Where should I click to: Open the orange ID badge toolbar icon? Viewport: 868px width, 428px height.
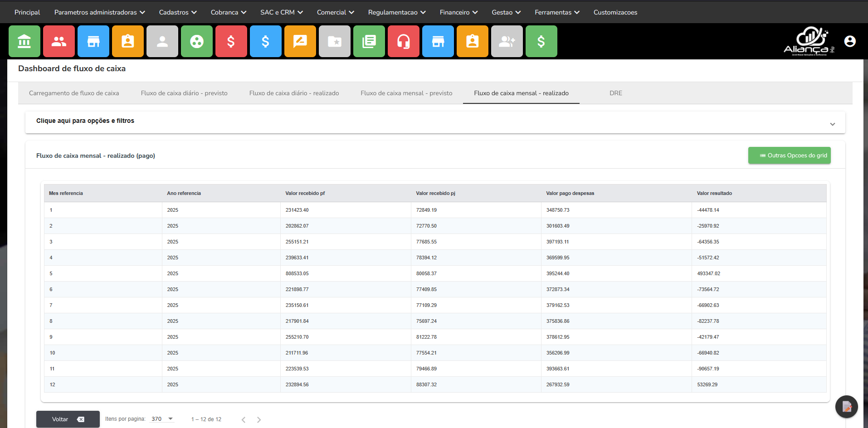(x=127, y=41)
